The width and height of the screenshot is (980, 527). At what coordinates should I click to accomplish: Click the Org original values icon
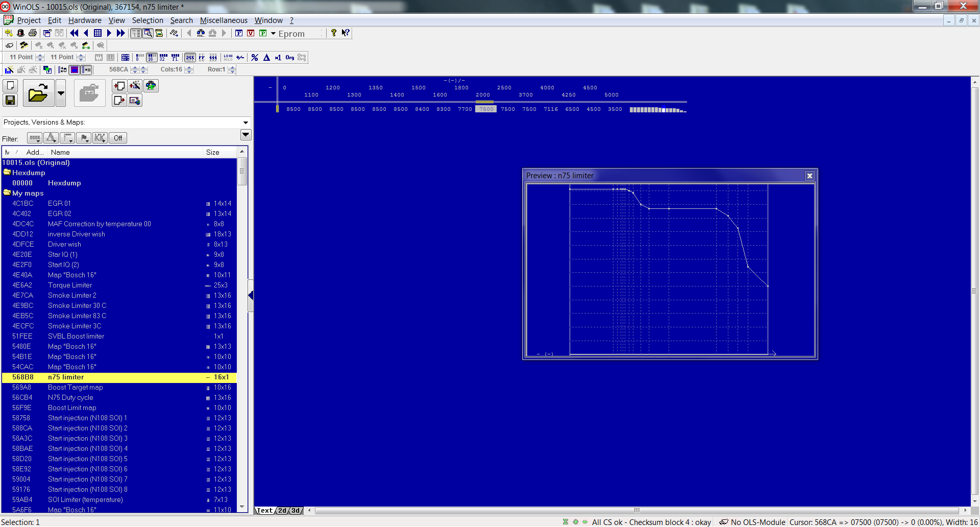tap(290, 58)
